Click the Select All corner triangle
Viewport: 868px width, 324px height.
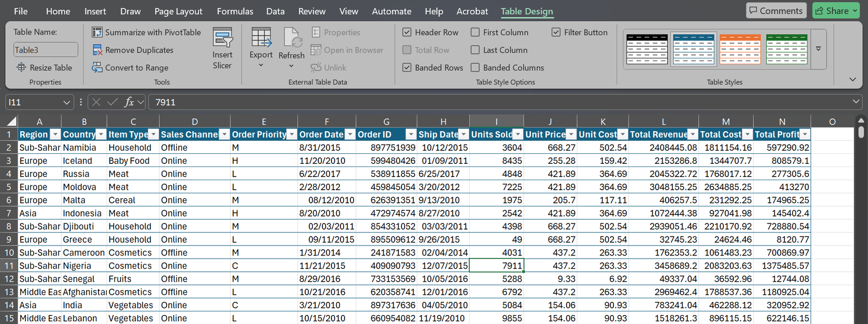pyautogui.click(x=11, y=122)
